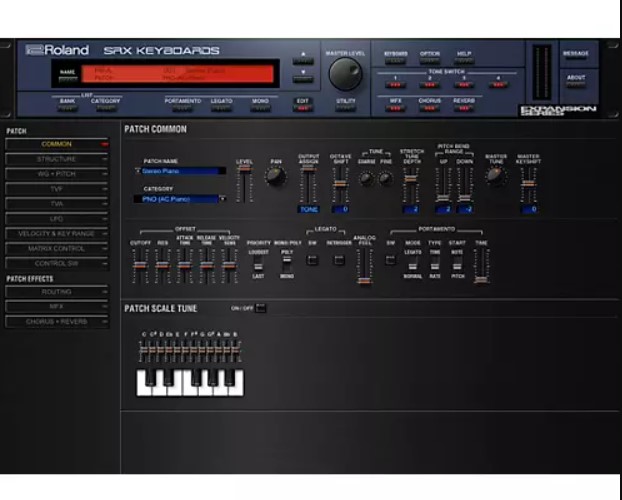The image size is (622, 500).
Task: Click the ABOUT button
Action: (x=576, y=83)
